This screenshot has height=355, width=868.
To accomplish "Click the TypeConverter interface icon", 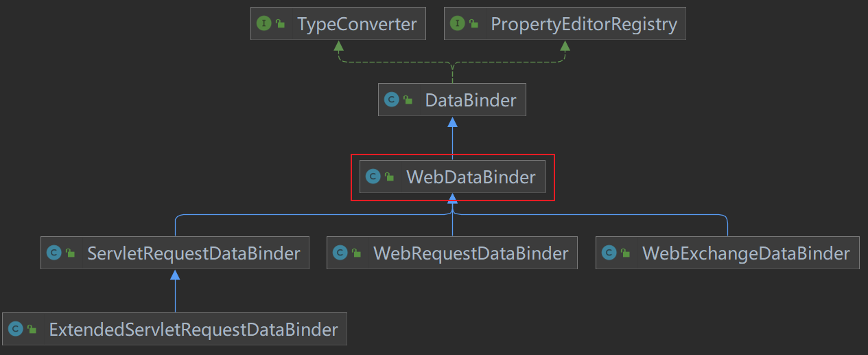I will [263, 24].
